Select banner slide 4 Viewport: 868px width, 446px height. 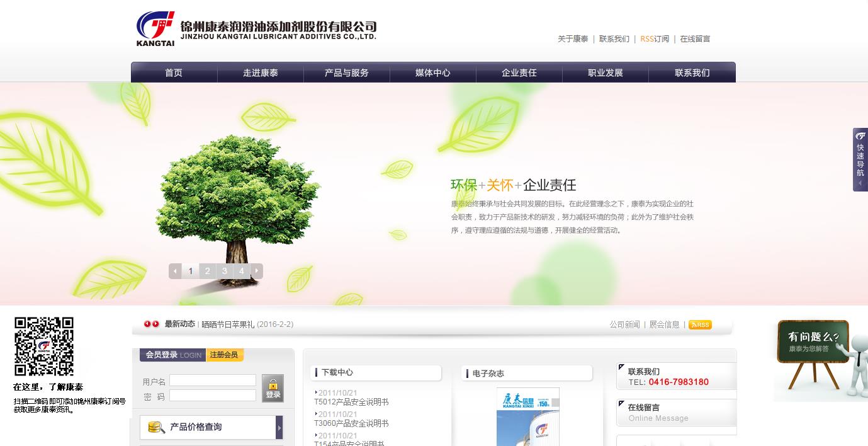point(242,271)
